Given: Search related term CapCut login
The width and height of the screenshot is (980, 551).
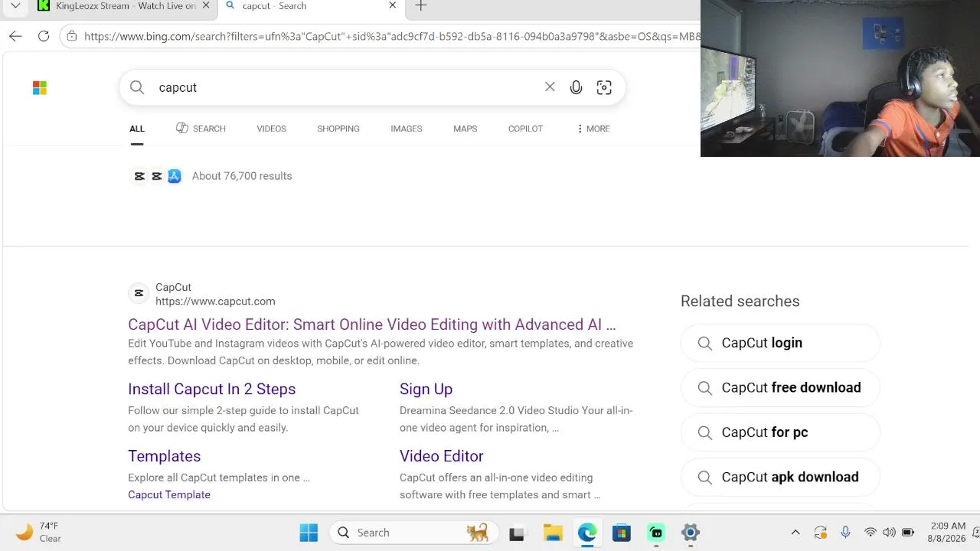Looking at the screenshot, I should pos(780,343).
